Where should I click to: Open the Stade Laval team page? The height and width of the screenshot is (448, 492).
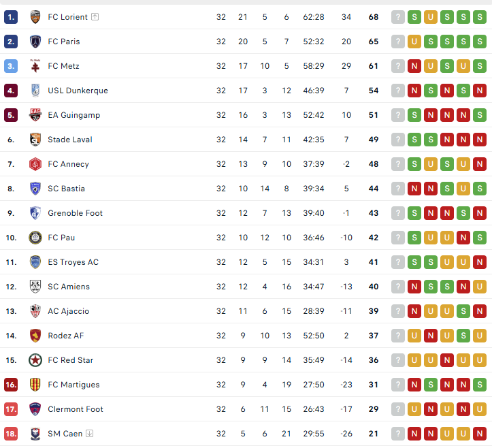click(70, 140)
